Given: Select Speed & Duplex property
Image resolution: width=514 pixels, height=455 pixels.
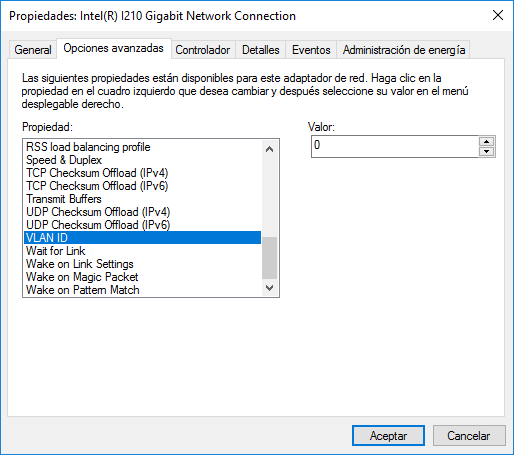Looking at the screenshot, I should pos(143,160).
